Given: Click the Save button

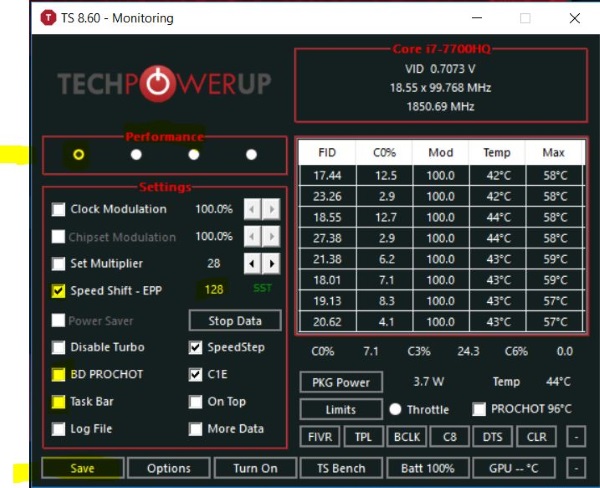Looking at the screenshot, I should pyautogui.click(x=82, y=468).
